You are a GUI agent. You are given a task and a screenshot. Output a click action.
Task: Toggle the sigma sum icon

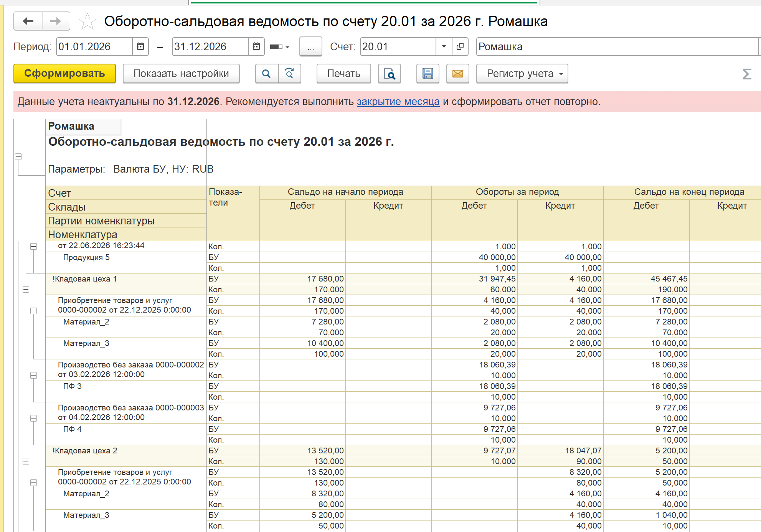(x=747, y=74)
